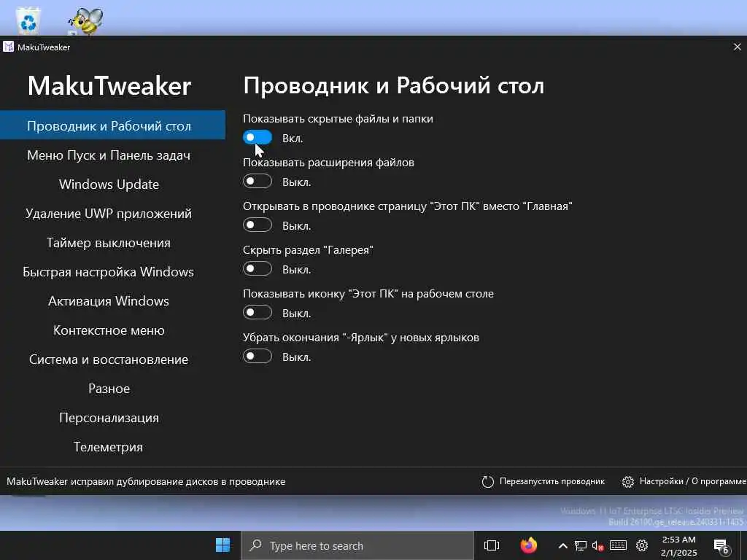Close the MakuTweaker window
Screen dimensions: 747x560
pos(737,47)
